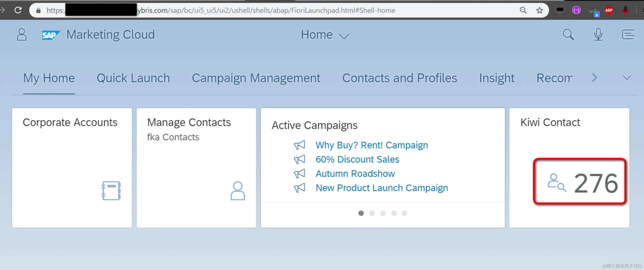Viewport: 644px width, 270px height.
Task: Open the Why Buy? Rent! Campaign link
Action: click(371, 145)
